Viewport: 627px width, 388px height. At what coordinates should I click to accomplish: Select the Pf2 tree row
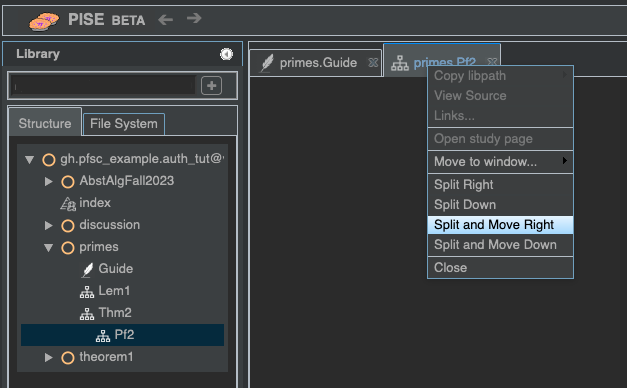point(122,335)
